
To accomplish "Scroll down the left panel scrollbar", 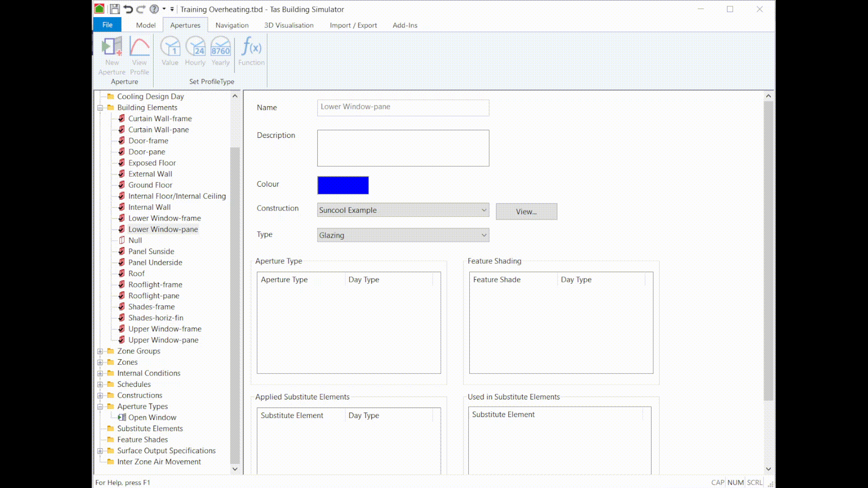I will click(x=234, y=469).
